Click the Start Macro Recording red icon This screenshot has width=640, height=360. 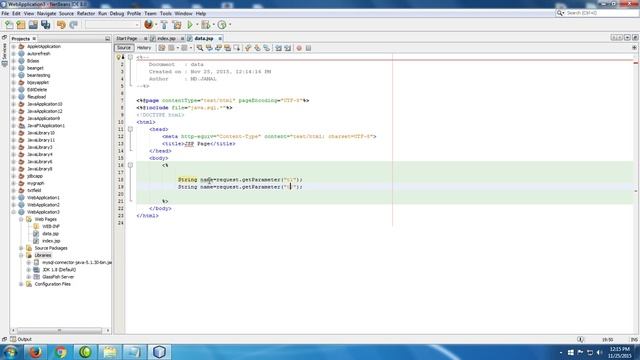click(x=299, y=48)
